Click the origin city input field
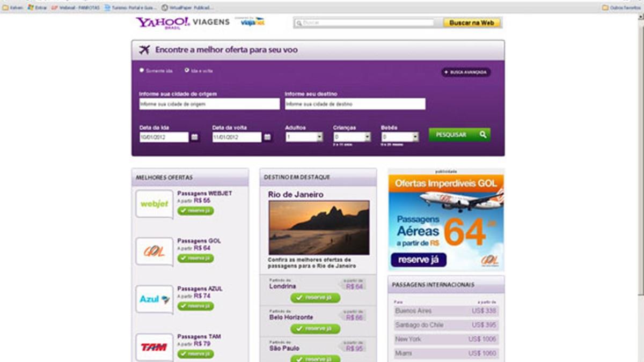Screen dimensions: 644x362 point(209,104)
